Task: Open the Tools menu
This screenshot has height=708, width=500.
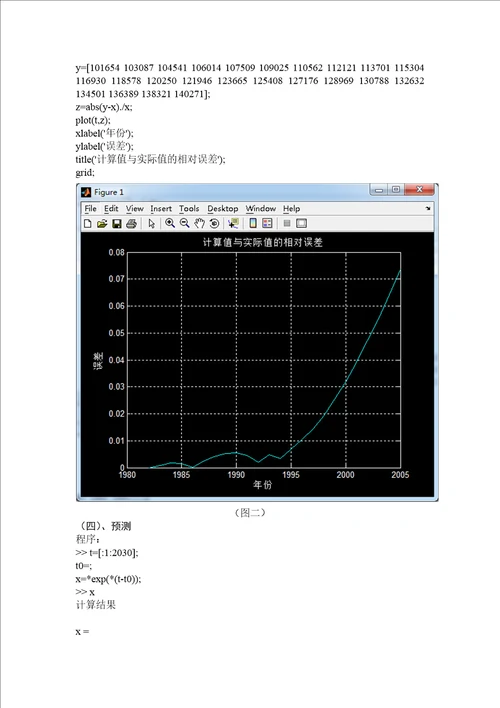Action: tap(189, 209)
